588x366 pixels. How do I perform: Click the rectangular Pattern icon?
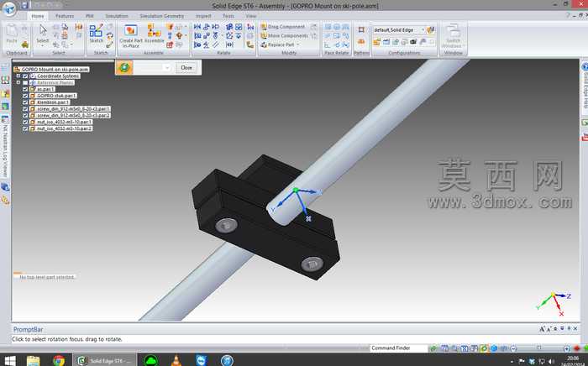click(361, 29)
